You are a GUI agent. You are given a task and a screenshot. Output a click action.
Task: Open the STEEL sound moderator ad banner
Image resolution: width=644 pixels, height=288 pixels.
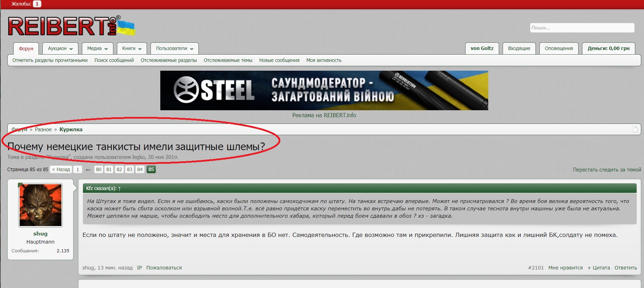click(324, 90)
